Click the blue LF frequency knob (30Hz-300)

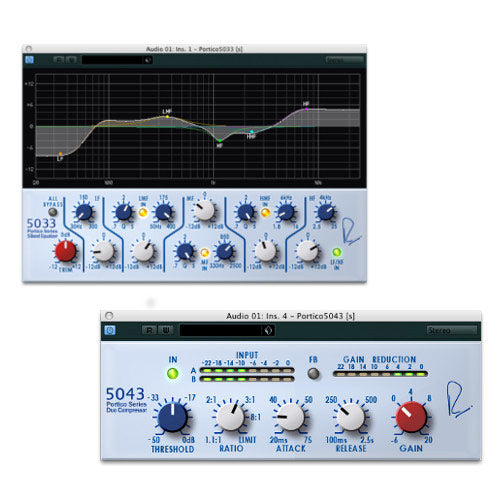(x=83, y=212)
